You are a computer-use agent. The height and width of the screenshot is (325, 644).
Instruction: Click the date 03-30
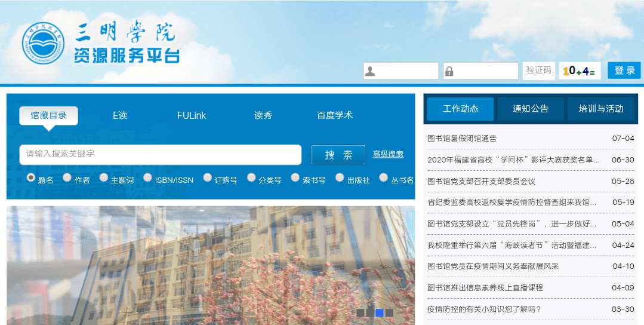pyautogui.click(x=623, y=309)
